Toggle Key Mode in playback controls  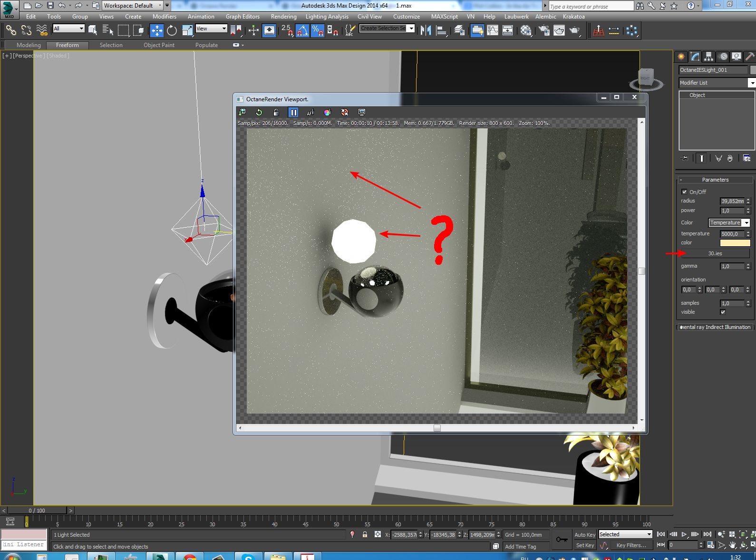[661, 545]
